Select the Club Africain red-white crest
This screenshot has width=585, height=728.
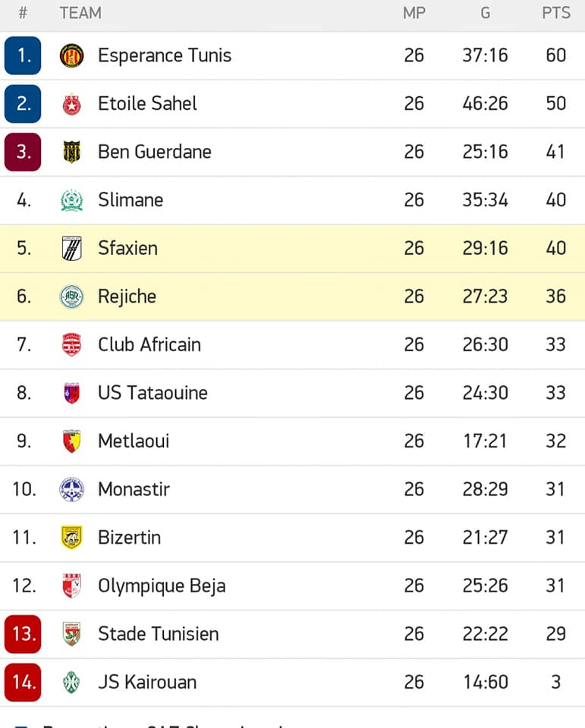[71, 344]
